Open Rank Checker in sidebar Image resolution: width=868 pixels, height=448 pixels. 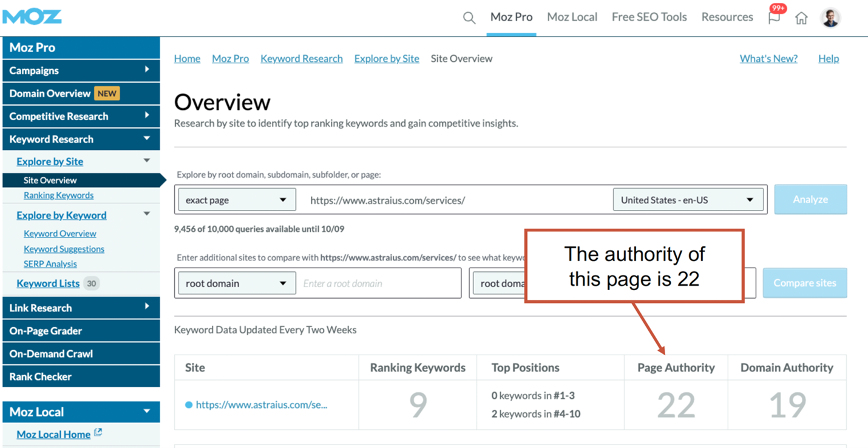[81, 376]
